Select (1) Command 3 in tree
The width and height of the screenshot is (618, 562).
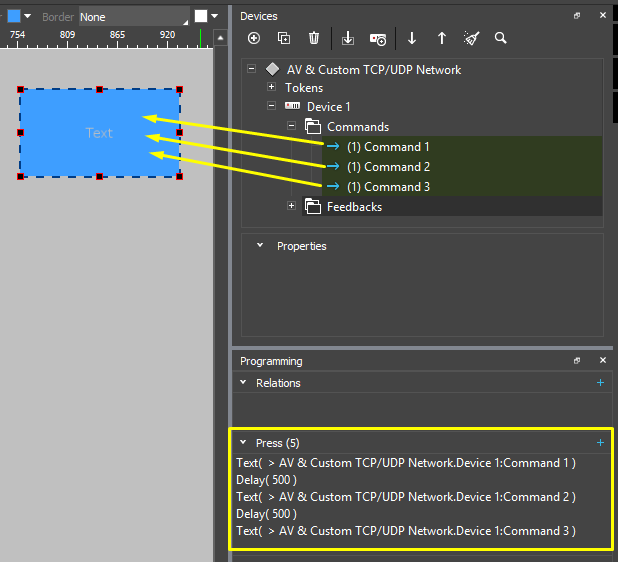(388, 187)
